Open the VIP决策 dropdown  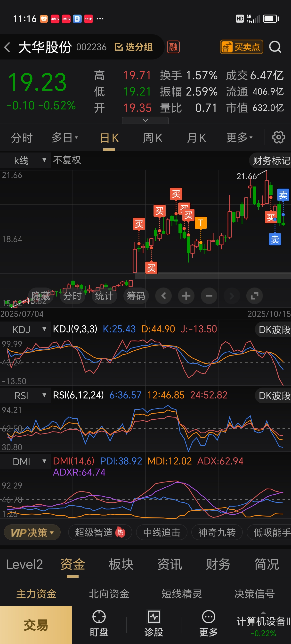(x=32, y=532)
